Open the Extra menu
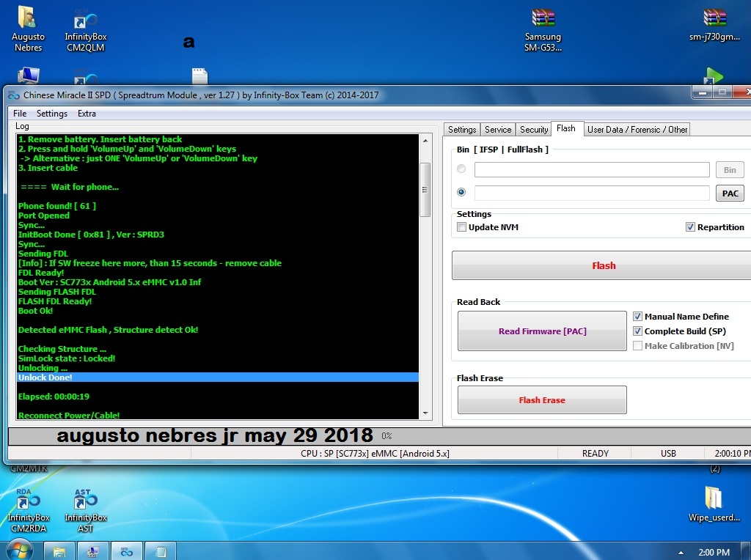751x560 pixels. pyautogui.click(x=87, y=114)
